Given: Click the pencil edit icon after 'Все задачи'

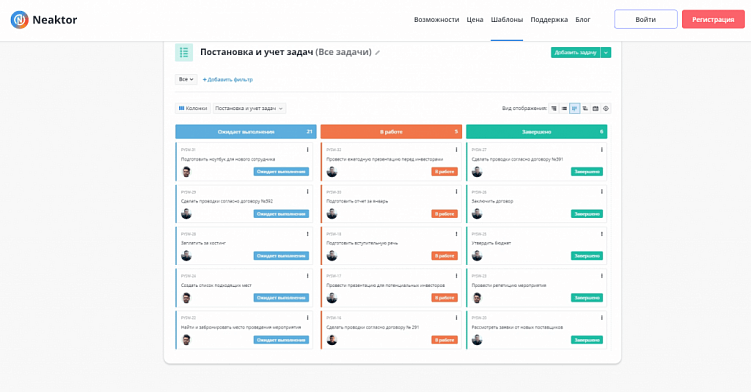Looking at the screenshot, I should (x=377, y=53).
